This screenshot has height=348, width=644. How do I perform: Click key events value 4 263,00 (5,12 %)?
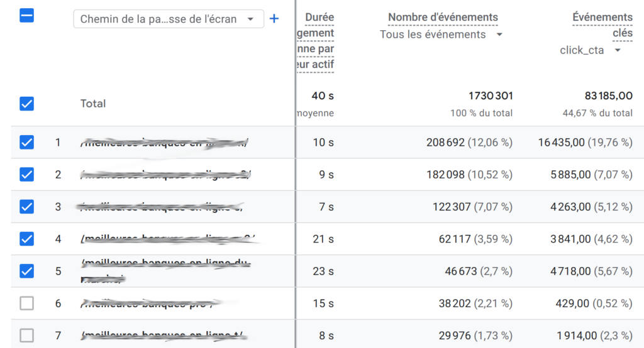[x=591, y=207]
